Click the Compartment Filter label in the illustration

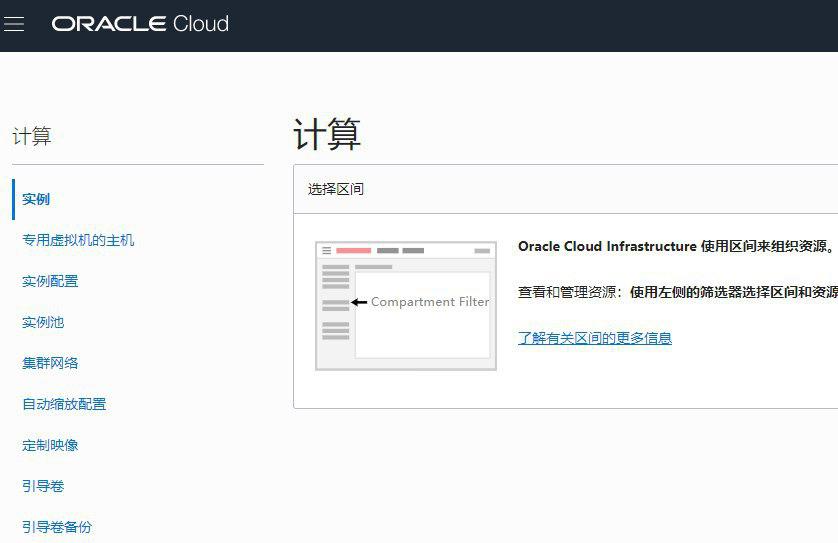tap(430, 302)
